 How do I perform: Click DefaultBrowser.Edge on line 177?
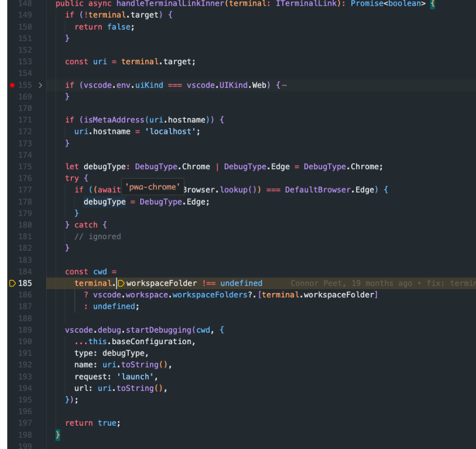pyautogui.click(x=329, y=190)
